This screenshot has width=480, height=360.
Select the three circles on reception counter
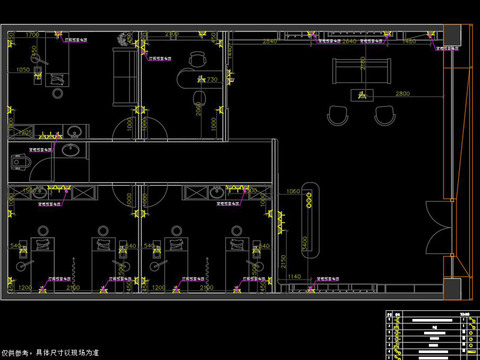(309, 200)
